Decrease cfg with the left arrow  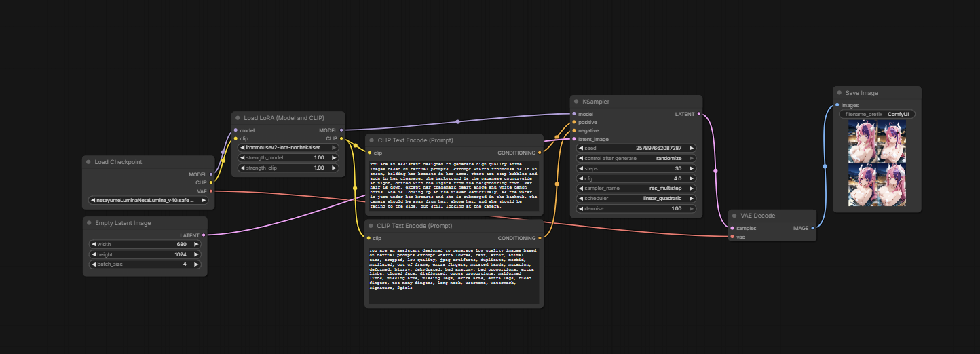coord(582,178)
